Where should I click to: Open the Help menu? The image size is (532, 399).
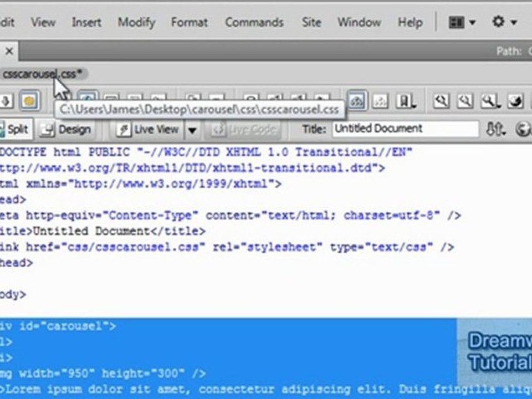[410, 22]
